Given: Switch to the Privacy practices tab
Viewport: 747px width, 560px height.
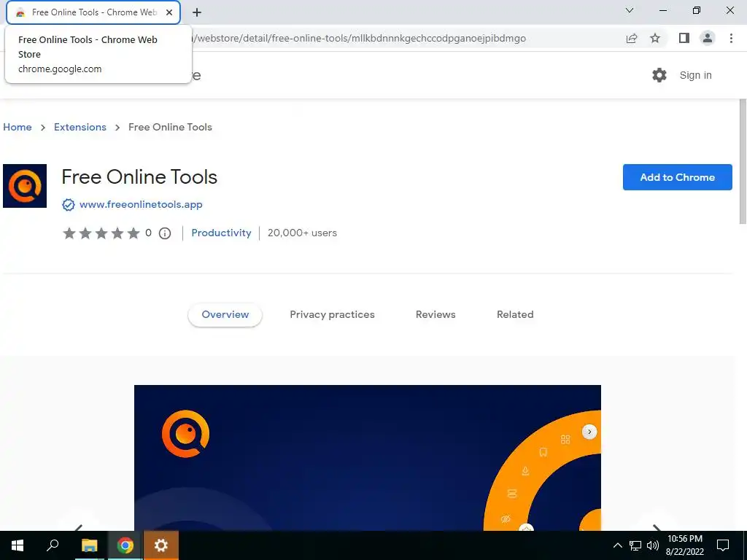Looking at the screenshot, I should coord(332,314).
